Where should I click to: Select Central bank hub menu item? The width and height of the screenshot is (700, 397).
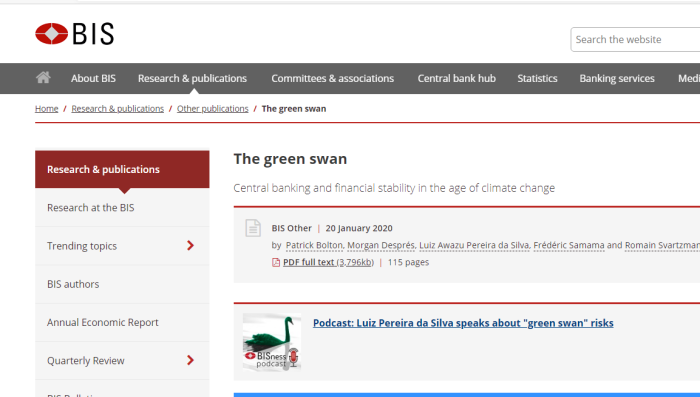click(457, 78)
